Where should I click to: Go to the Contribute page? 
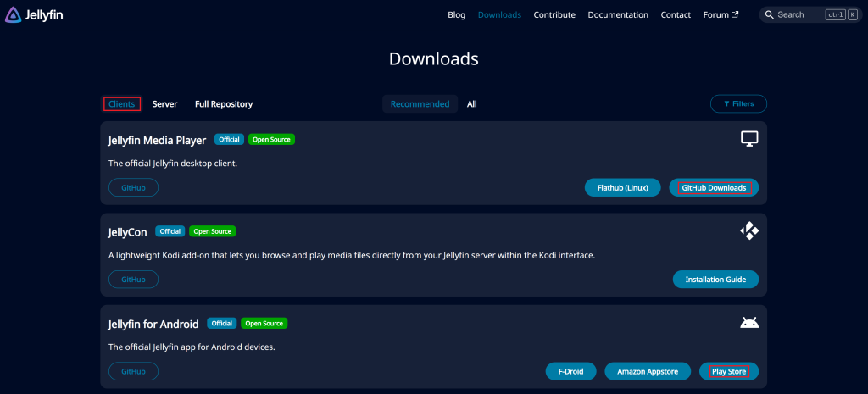click(x=554, y=15)
